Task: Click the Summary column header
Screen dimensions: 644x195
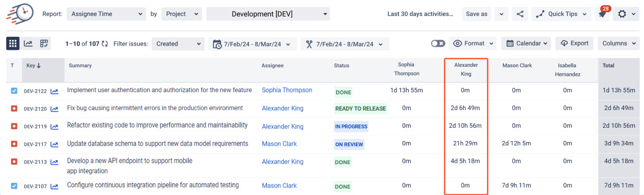Action: click(80, 66)
